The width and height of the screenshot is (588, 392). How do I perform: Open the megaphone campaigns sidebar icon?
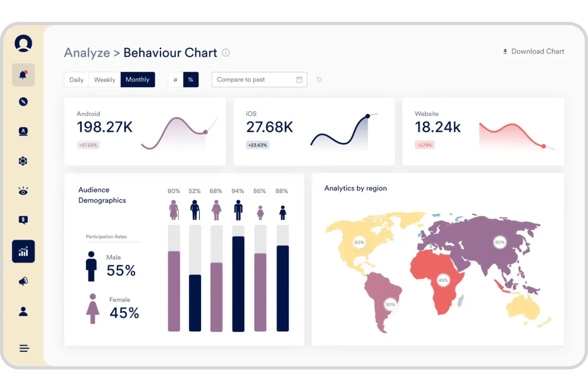click(23, 281)
